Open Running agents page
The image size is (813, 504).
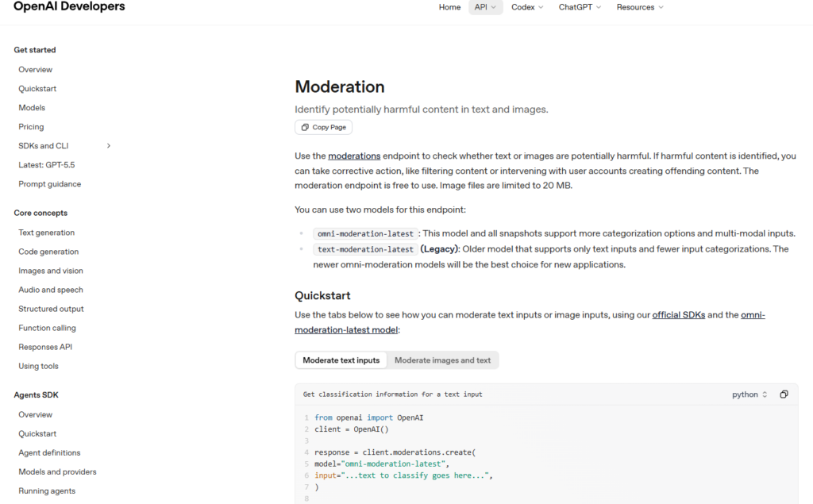[x=47, y=491]
